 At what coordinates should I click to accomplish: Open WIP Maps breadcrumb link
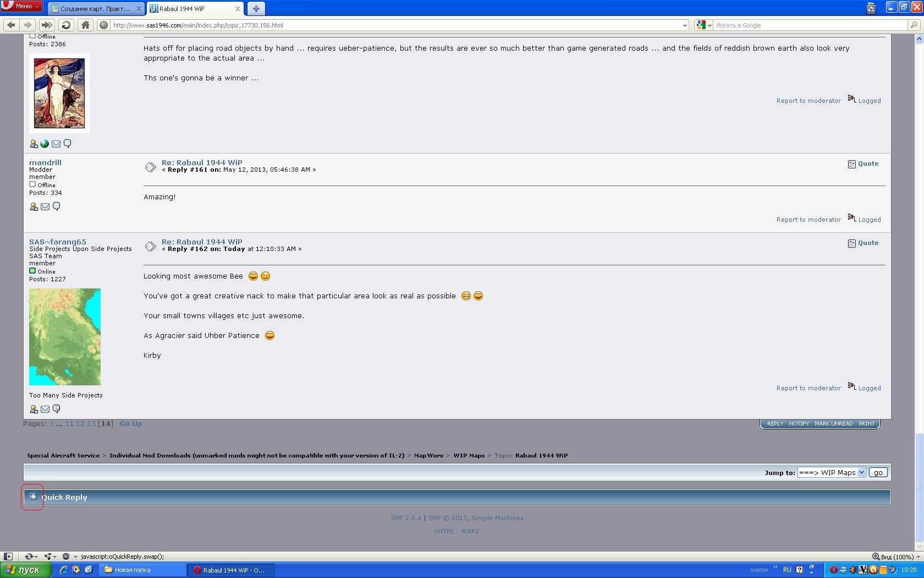pos(469,455)
